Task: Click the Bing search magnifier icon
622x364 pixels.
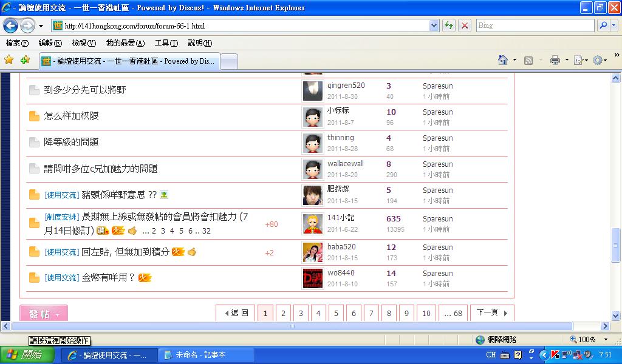Action: [603, 25]
